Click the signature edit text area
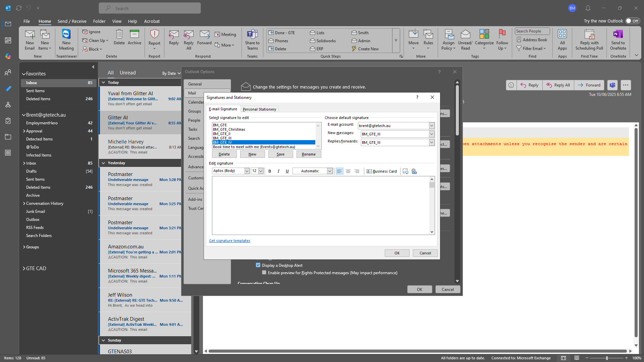This screenshot has height=362, width=644. click(321, 205)
